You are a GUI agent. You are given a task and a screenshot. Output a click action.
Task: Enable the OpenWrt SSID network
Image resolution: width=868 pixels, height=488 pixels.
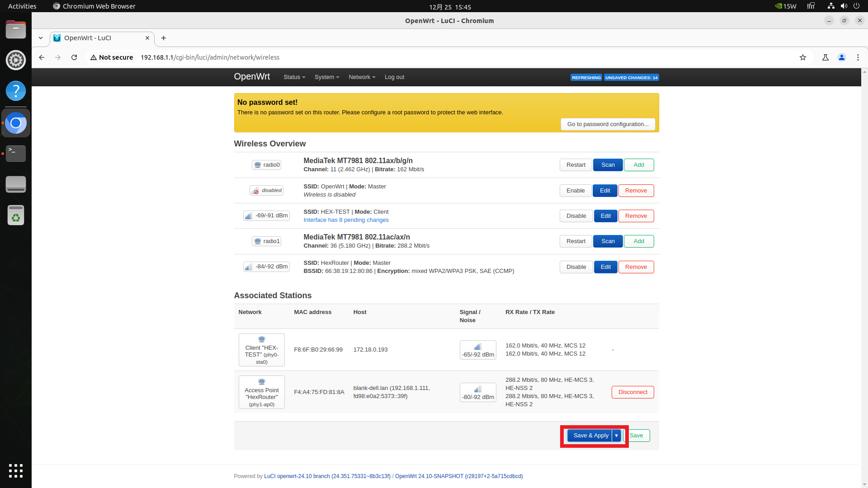click(x=575, y=191)
